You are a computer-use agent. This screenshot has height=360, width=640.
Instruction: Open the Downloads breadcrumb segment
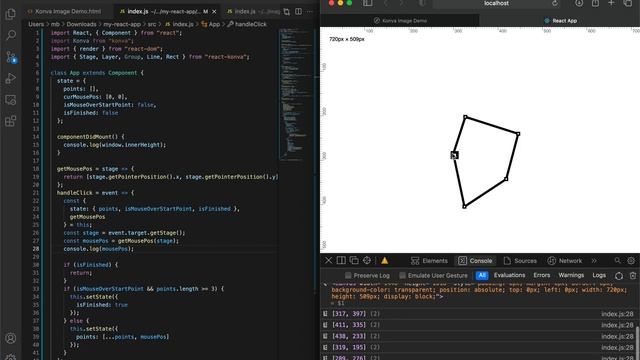pyautogui.click(x=81, y=24)
